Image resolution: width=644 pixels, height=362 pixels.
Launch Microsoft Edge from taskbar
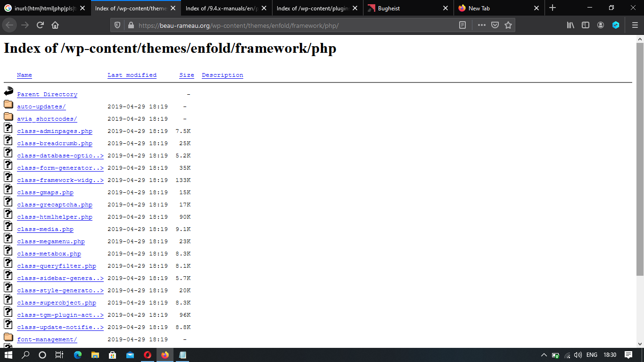tap(78, 355)
